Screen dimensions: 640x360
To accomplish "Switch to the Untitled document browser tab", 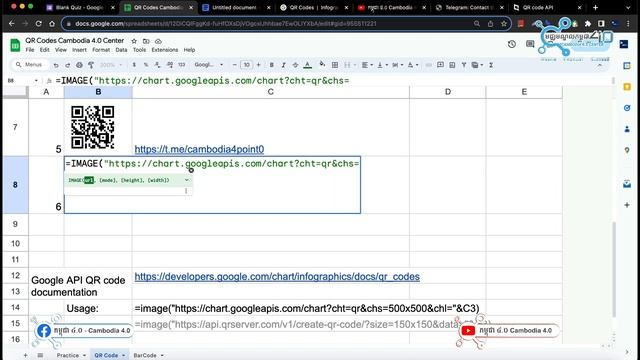I will coord(236,7).
